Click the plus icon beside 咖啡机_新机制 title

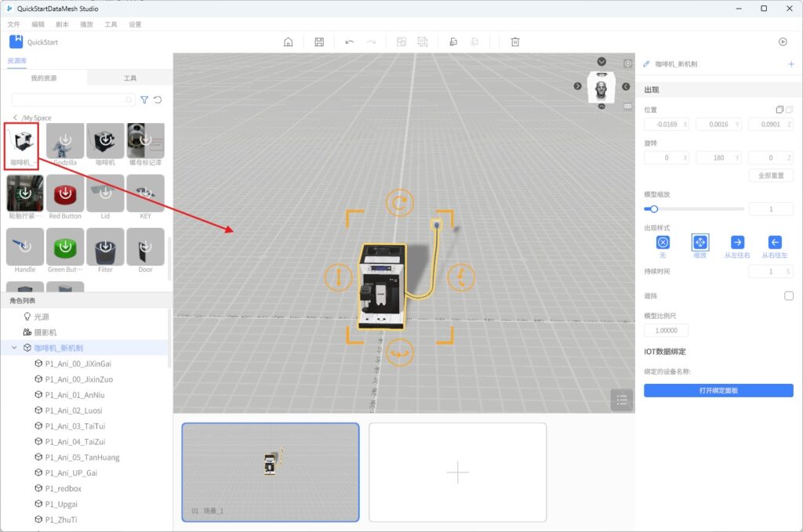790,63
